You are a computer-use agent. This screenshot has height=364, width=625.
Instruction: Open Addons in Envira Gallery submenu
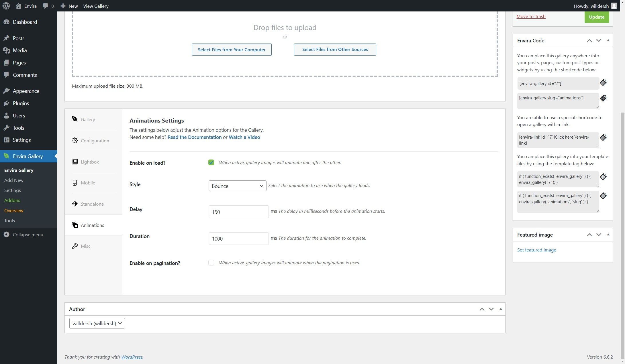tap(12, 200)
